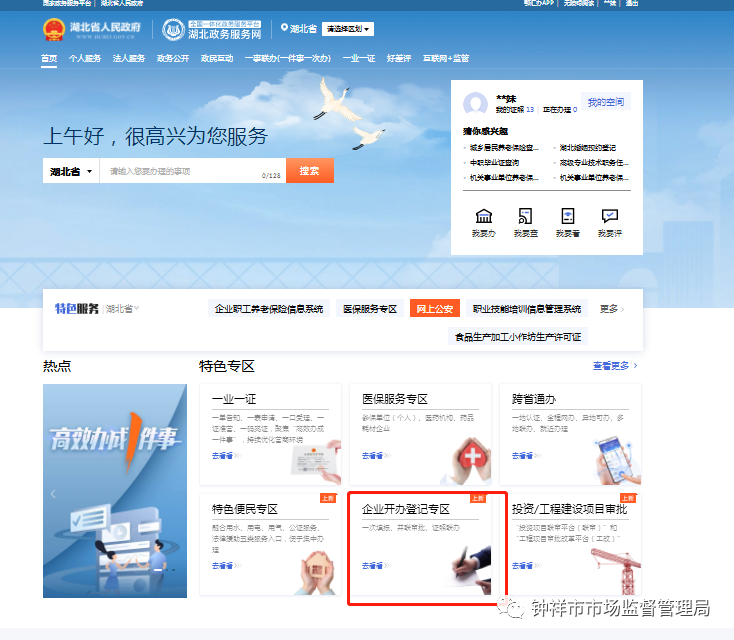The height and width of the screenshot is (640, 734).
Task: Open the 跨省通办 card title
Action: (x=534, y=399)
